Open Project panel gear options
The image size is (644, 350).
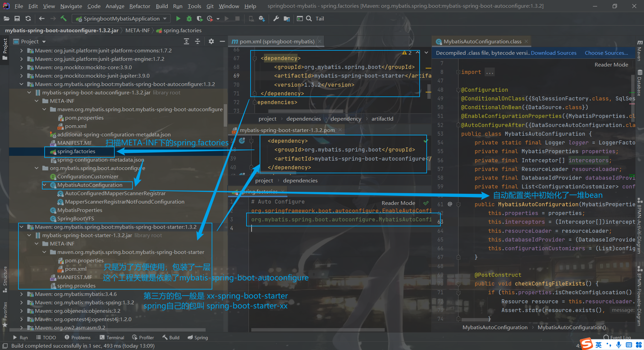coord(211,41)
